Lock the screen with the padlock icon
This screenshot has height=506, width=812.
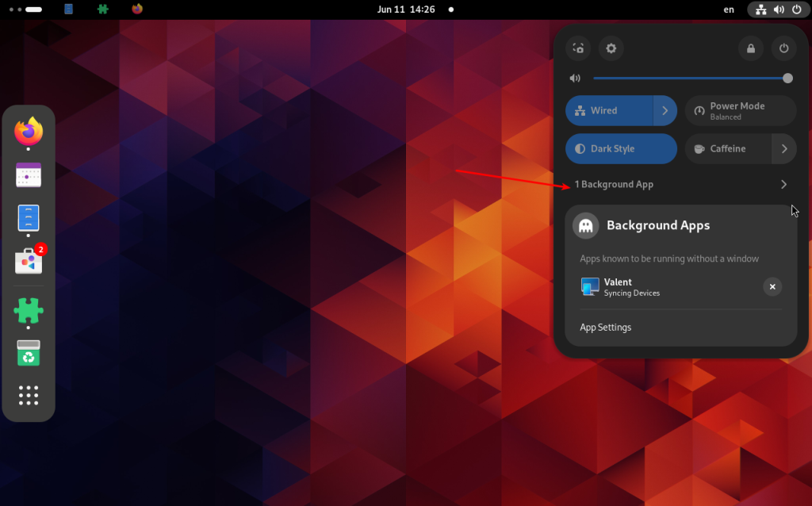pos(751,48)
